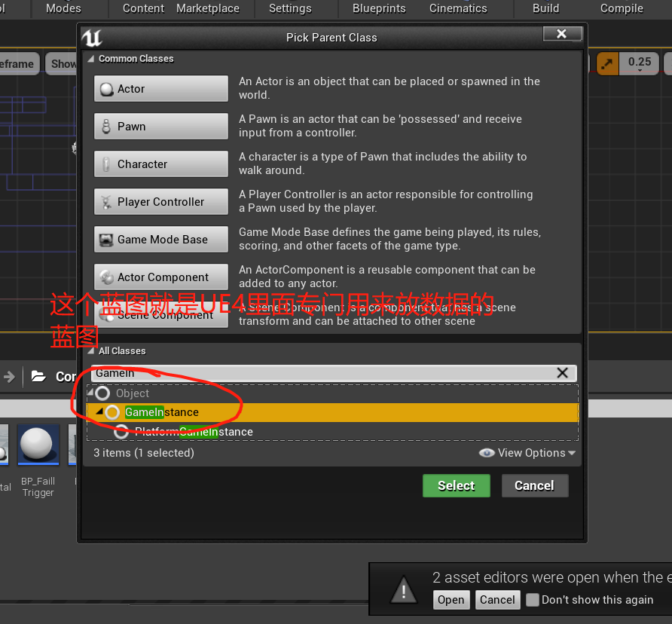
Task: Check the Don't show this again box
Action: point(533,600)
